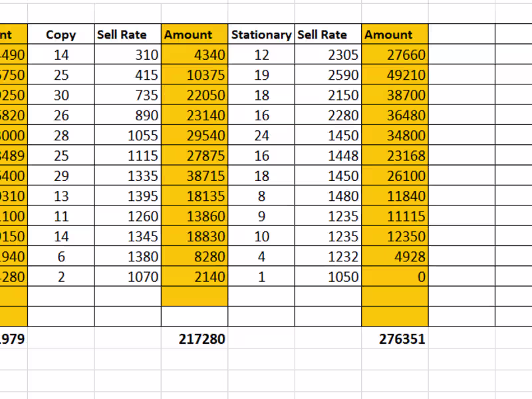Image resolution: width=532 pixels, height=399 pixels.
Task: Select the cell containing 1395
Action: [128, 196]
